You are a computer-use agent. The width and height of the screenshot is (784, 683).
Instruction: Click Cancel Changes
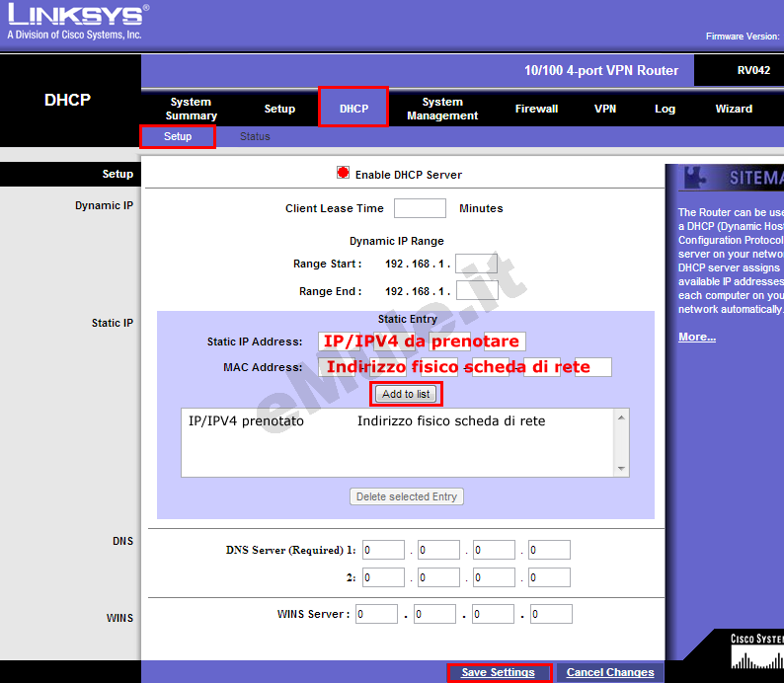click(x=609, y=672)
